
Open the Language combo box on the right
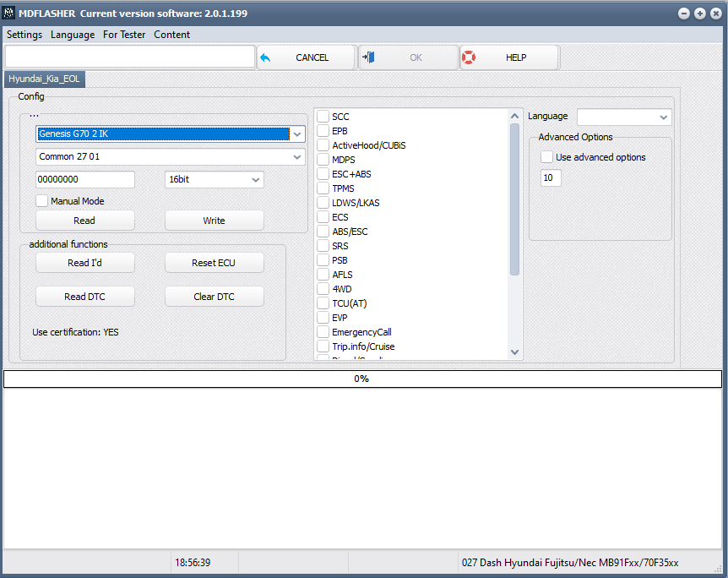[624, 117]
